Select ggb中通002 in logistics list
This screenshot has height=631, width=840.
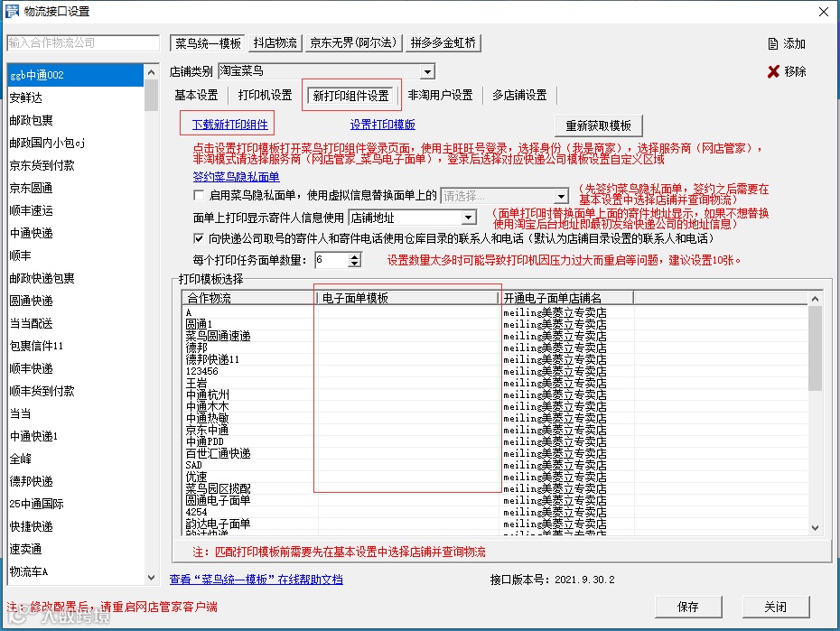coord(75,75)
